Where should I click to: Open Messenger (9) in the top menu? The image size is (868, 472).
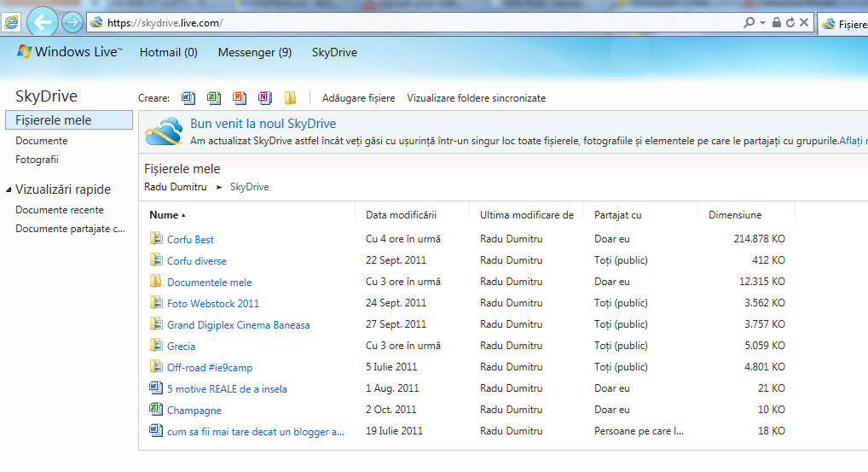[255, 52]
